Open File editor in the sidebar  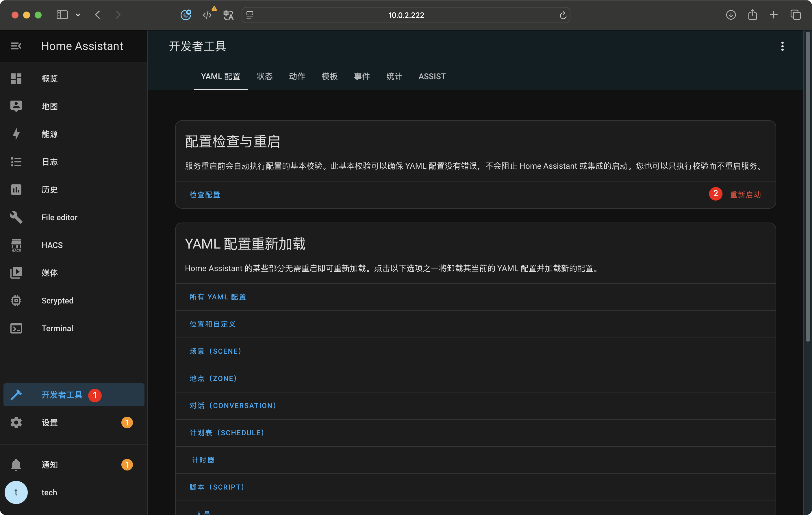[x=74, y=217]
